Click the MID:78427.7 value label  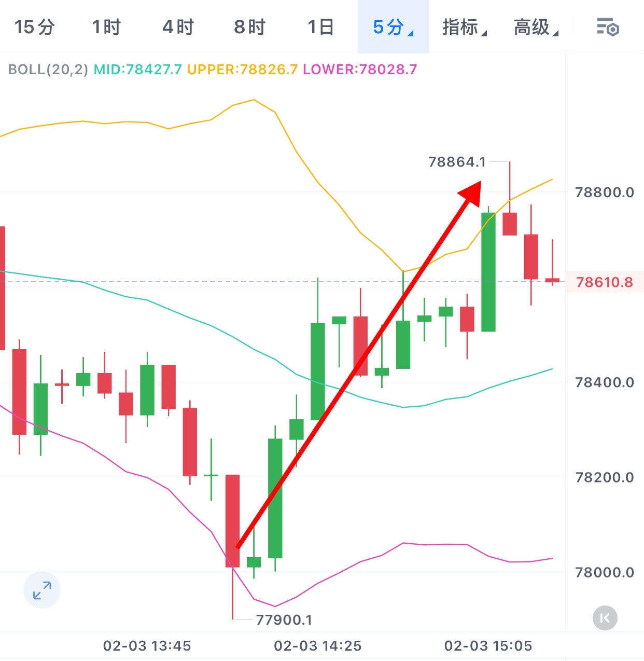pos(137,70)
